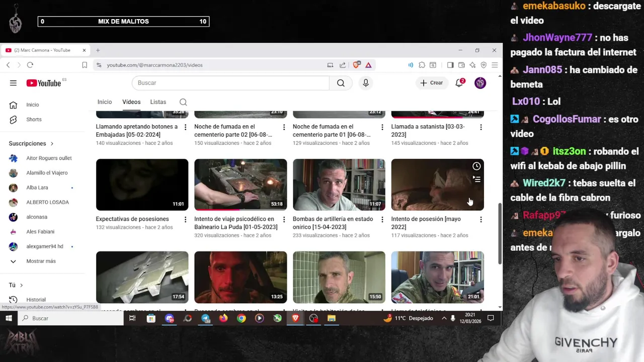Click the Windows taskbar search box

[70, 318]
